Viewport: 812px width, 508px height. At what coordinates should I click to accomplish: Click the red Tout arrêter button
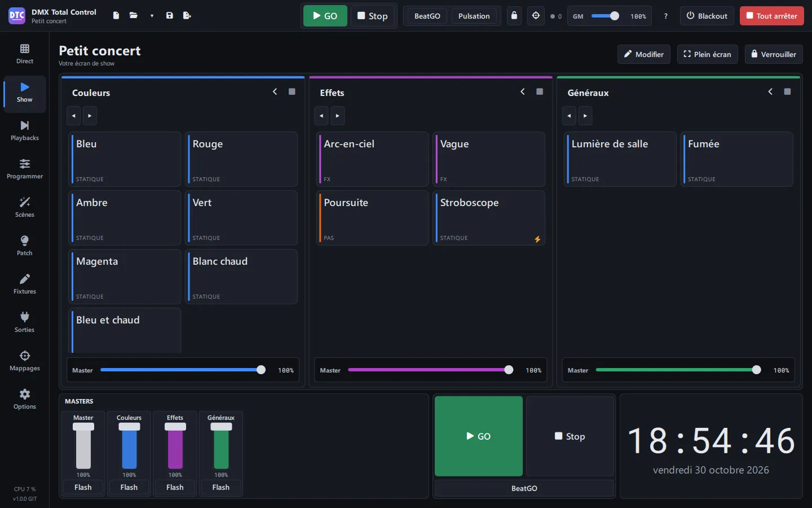772,16
